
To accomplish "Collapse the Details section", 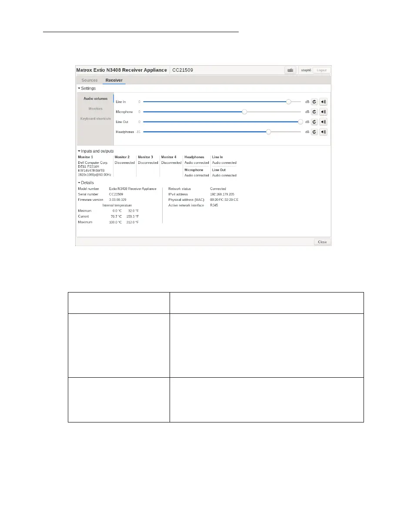I will 86,183.
